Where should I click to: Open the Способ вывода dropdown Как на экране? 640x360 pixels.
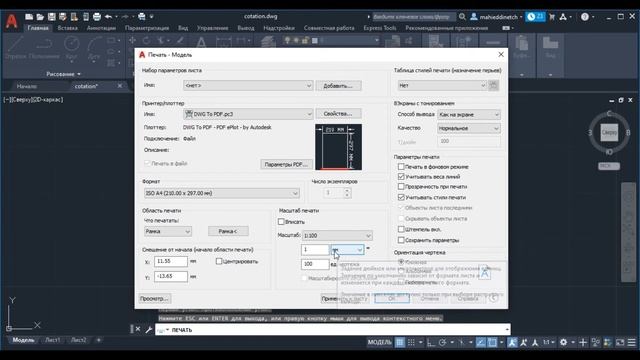click(469, 115)
